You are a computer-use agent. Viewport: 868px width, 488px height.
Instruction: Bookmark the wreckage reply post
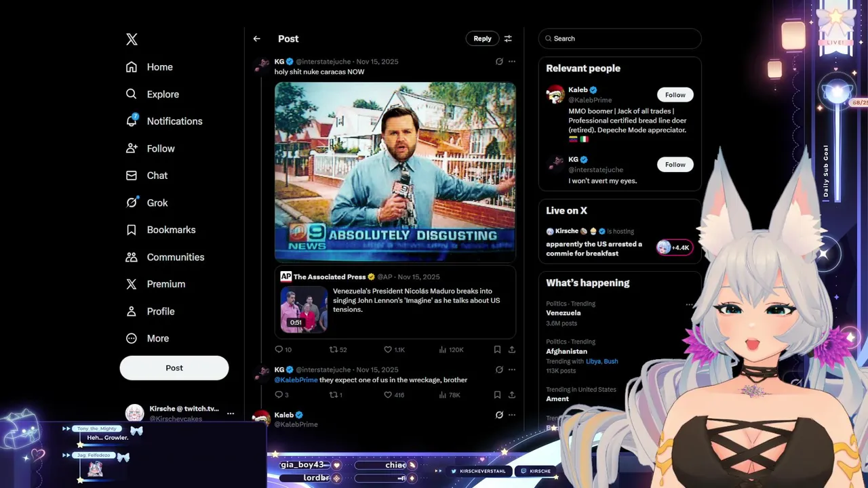point(497,395)
